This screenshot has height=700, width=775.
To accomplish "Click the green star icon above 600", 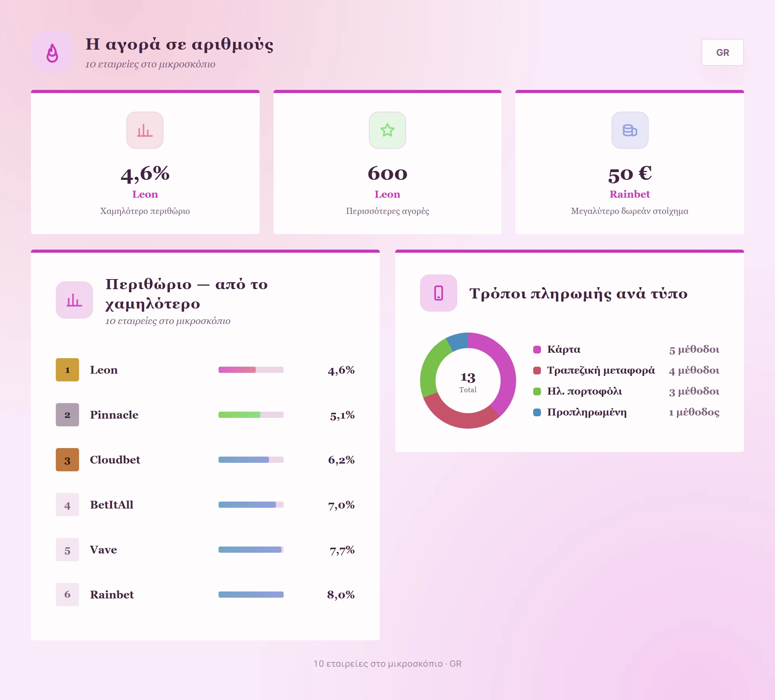I will click(387, 130).
